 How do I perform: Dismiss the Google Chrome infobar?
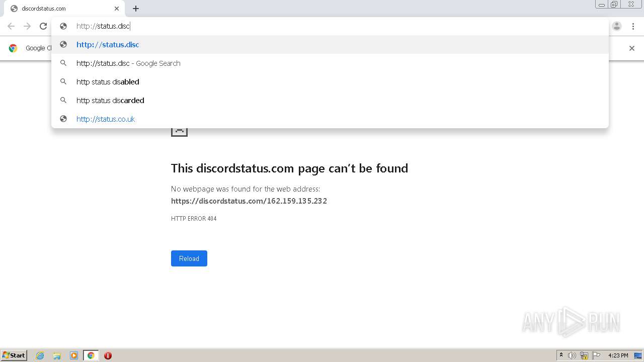[x=632, y=48]
